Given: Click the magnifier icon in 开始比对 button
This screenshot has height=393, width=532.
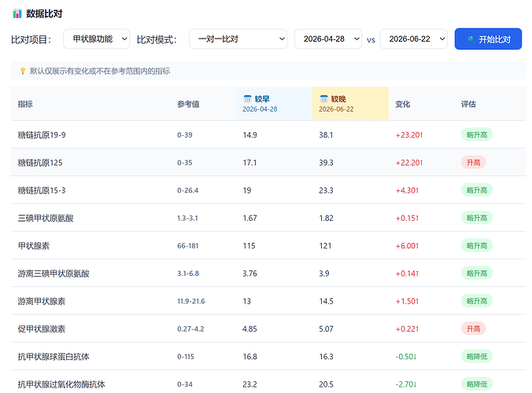Looking at the screenshot, I should click(471, 39).
